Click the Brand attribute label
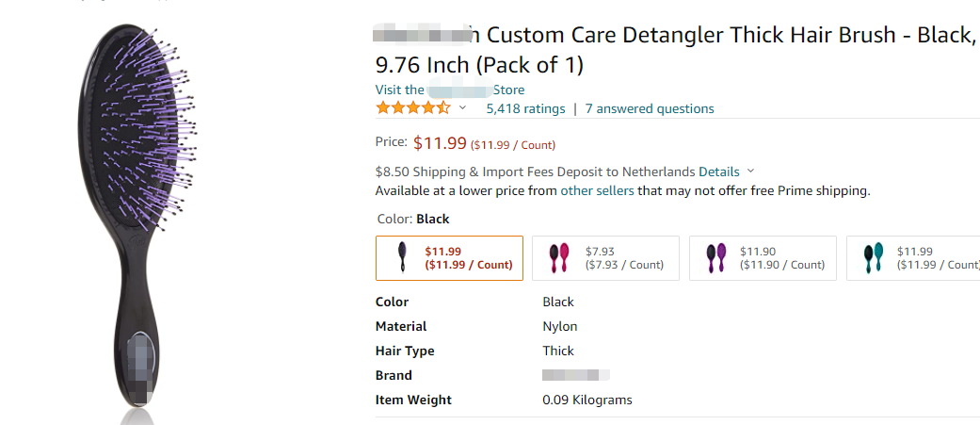The image size is (980, 425). pyautogui.click(x=394, y=375)
